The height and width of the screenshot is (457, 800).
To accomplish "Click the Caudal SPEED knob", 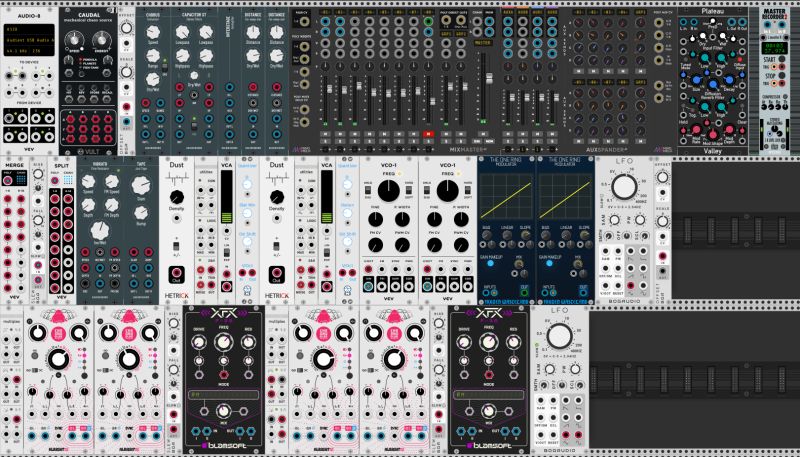I will (76, 39).
